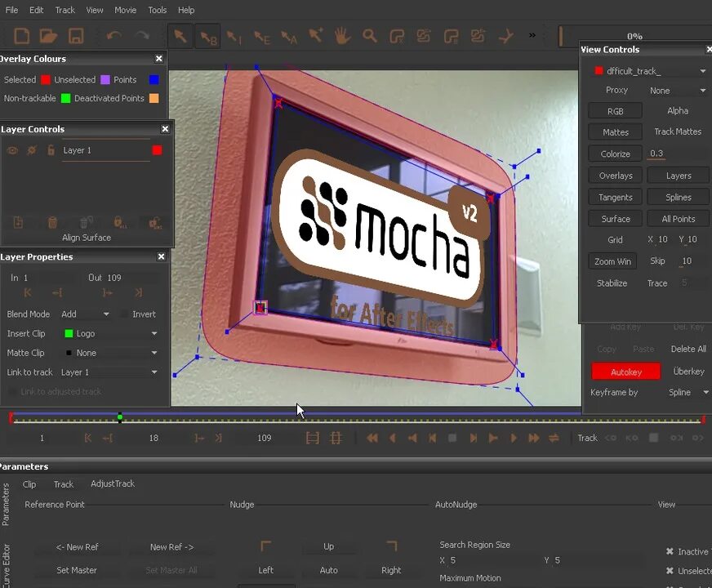Open the Tools menu
The image size is (712, 588).
pos(158,10)
